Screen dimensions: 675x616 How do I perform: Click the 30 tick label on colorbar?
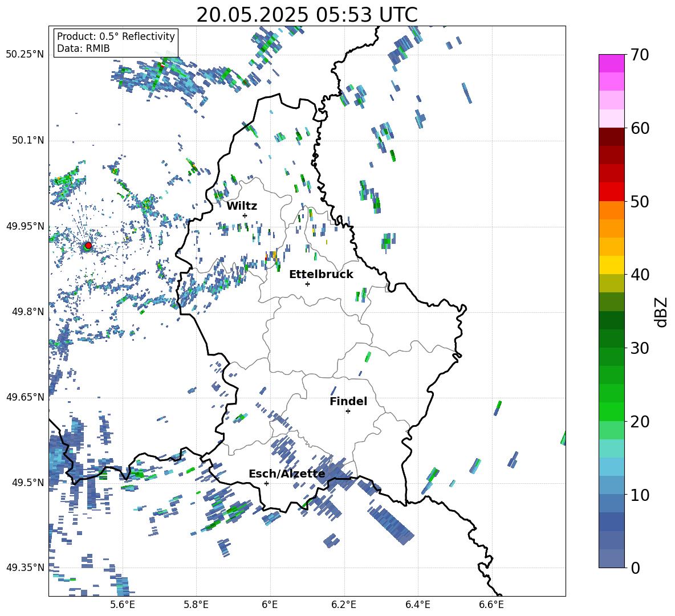[640, 348]
